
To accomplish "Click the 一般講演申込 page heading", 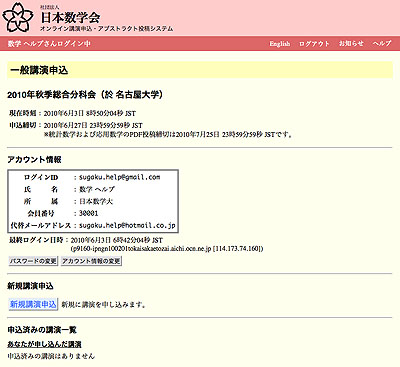I will (x=39, y=70).
